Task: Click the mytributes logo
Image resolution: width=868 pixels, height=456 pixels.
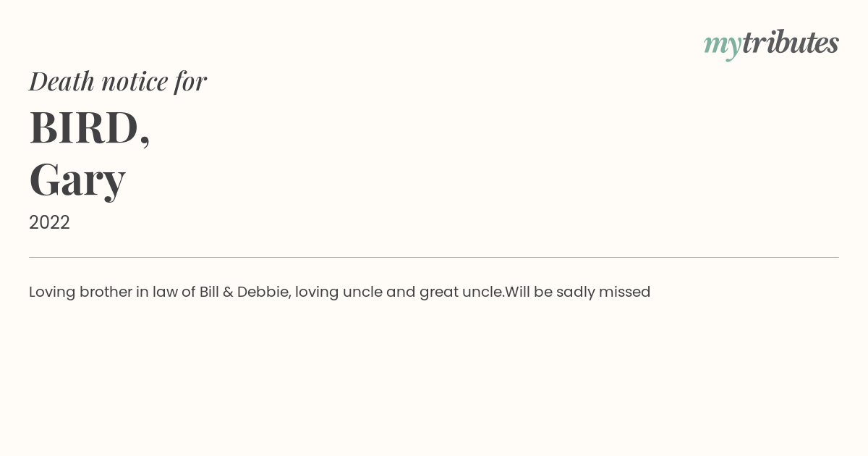Action: [771, 44]
